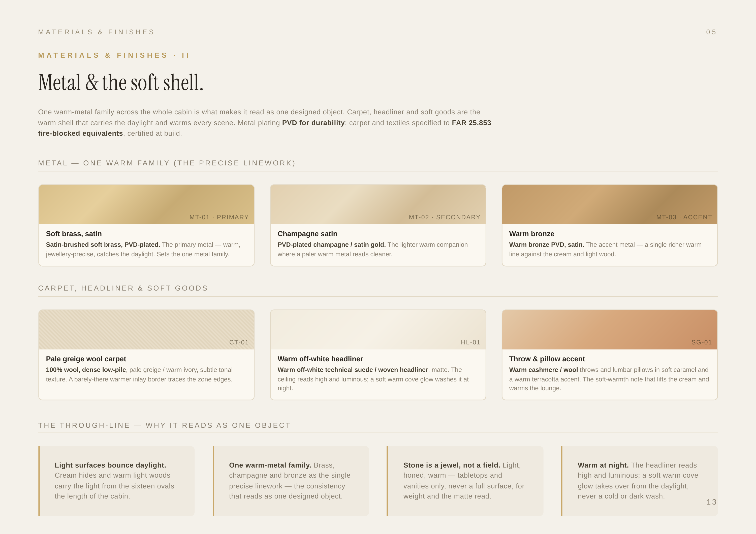
Task: Click the 'Warm bronze' card title
Action: [531, 234]
